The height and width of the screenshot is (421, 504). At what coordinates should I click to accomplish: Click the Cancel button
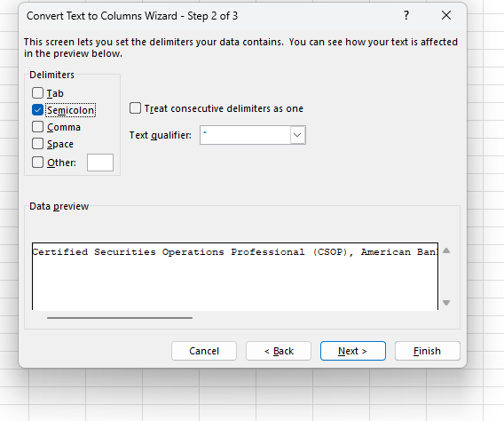(x=204, y=351)
